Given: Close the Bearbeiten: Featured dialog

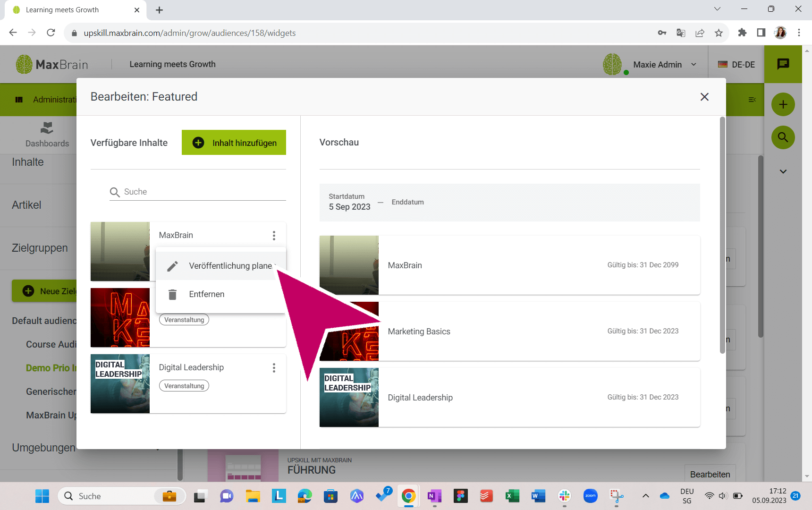Looking at the screenshot, I should pyautogui.click(x=704, y=97).
